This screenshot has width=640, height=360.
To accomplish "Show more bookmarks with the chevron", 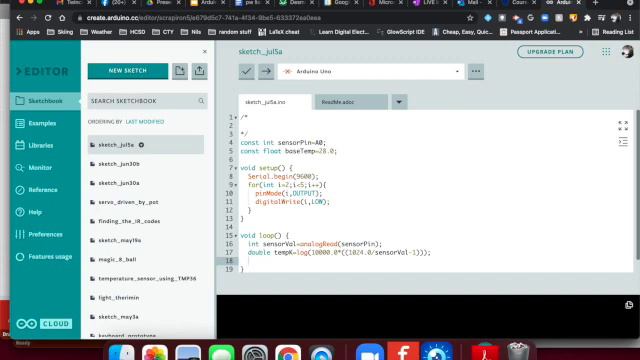I will 580,32.
